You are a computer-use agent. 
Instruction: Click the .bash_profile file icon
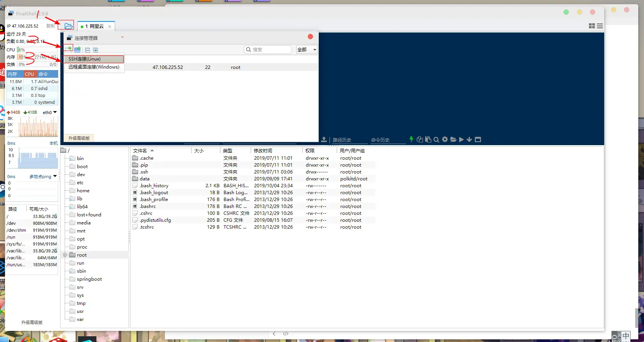(x=135, y=199)
